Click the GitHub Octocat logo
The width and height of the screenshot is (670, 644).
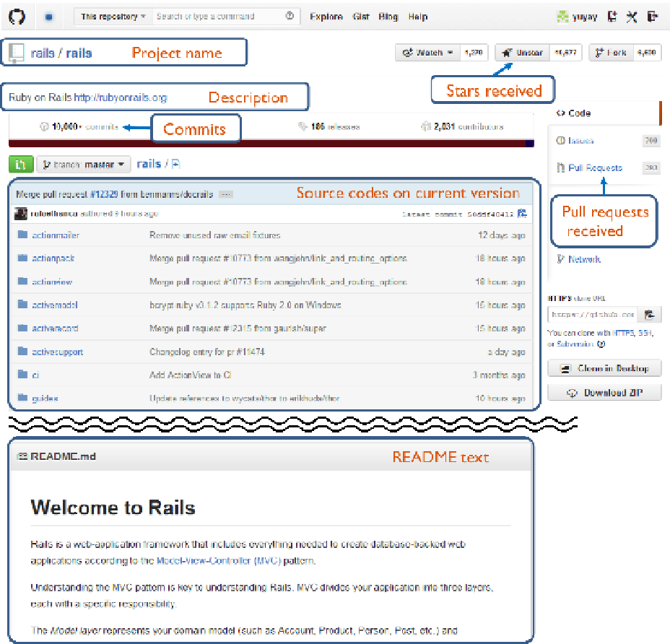(x=17, y=17)
